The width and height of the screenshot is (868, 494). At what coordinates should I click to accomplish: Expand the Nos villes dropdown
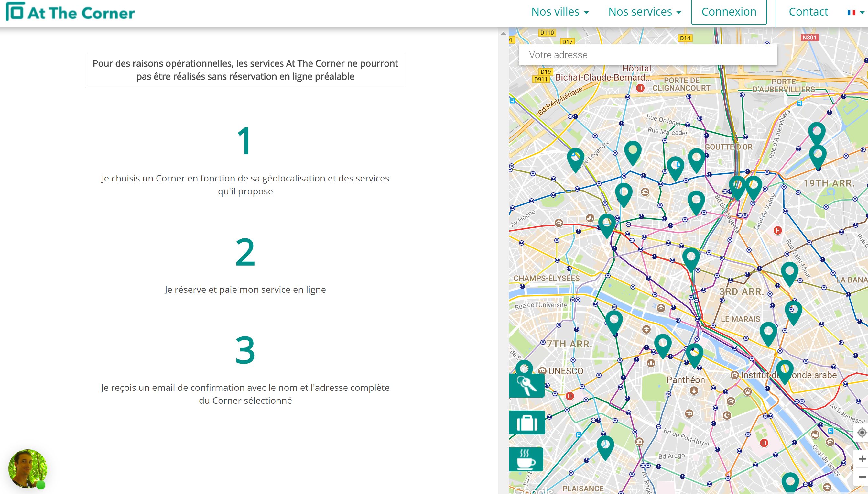[x=560, y=12]
